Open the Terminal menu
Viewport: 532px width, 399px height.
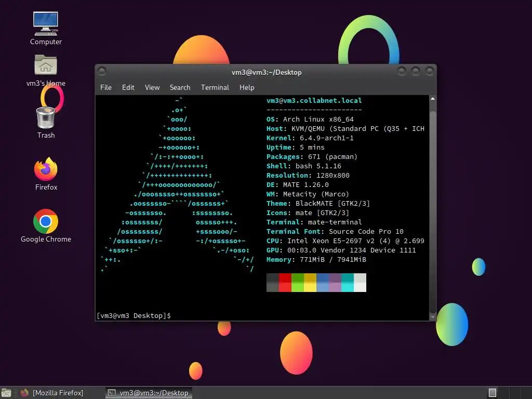pos(215,87)
